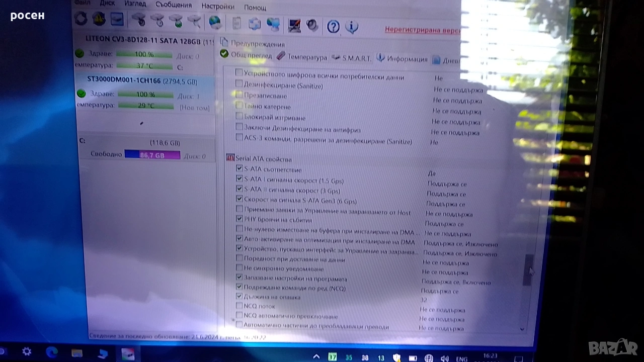Expand hidden system tray icons chevron

point(316,357)
